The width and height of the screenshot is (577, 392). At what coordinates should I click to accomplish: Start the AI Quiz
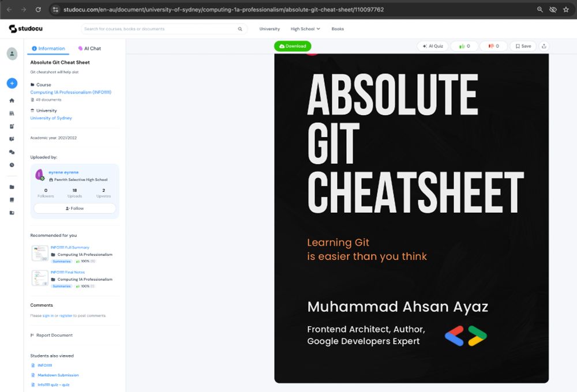point(432,46)
